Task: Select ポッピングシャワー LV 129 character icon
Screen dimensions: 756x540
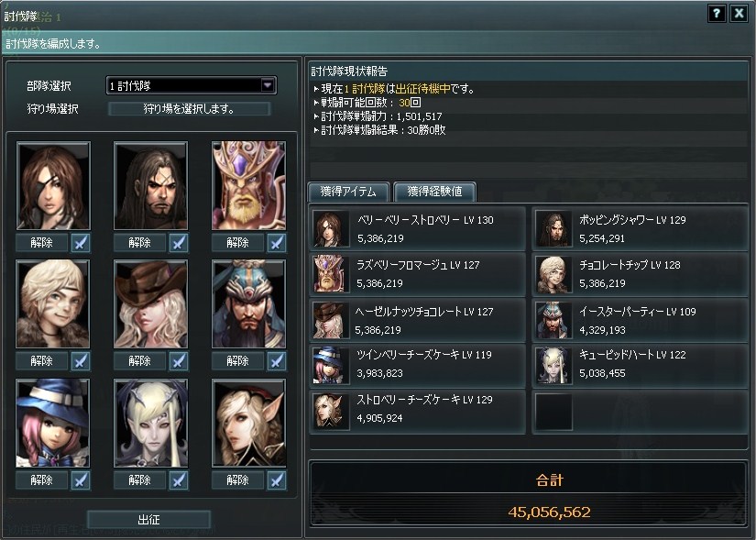Action: 553,229
